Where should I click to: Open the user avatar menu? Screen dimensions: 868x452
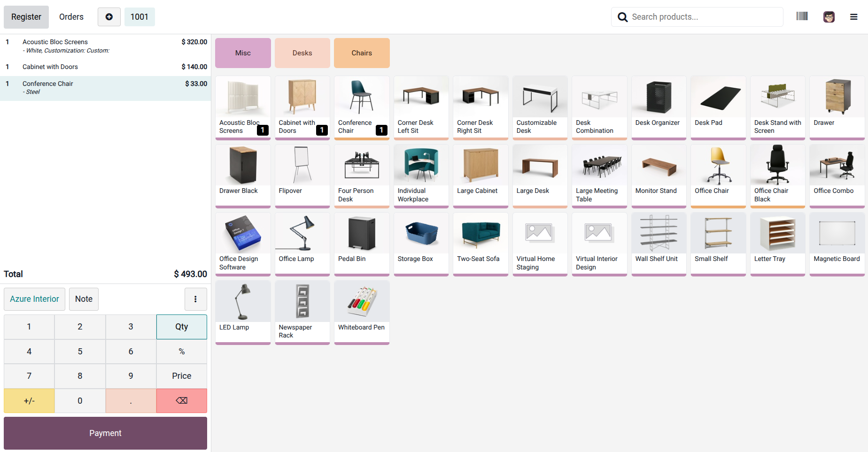[x=829, y=17]
